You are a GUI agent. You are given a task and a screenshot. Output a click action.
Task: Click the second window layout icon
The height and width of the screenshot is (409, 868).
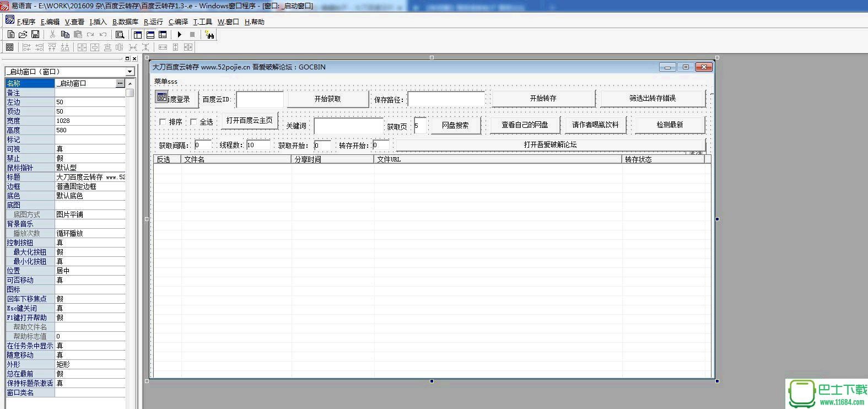point(150,34)
